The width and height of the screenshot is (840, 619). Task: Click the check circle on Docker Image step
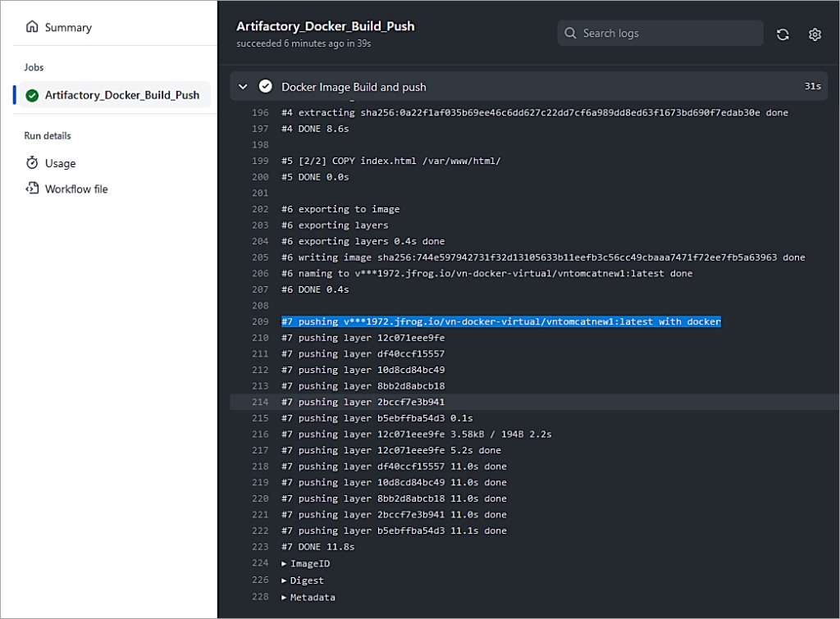pyautogui.click(x=264, y=85)
